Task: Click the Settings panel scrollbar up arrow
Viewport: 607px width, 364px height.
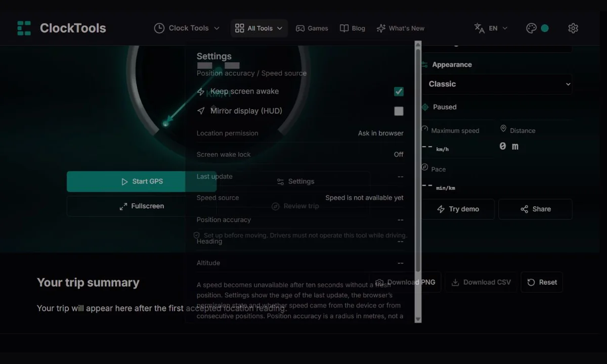Action: pos(418,45)
